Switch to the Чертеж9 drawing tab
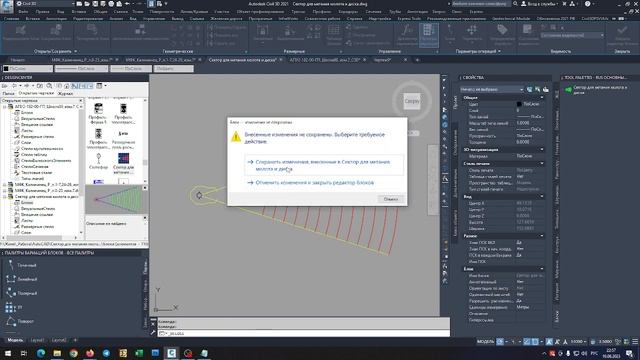The image size is (640, 360). tap(382, 60)
